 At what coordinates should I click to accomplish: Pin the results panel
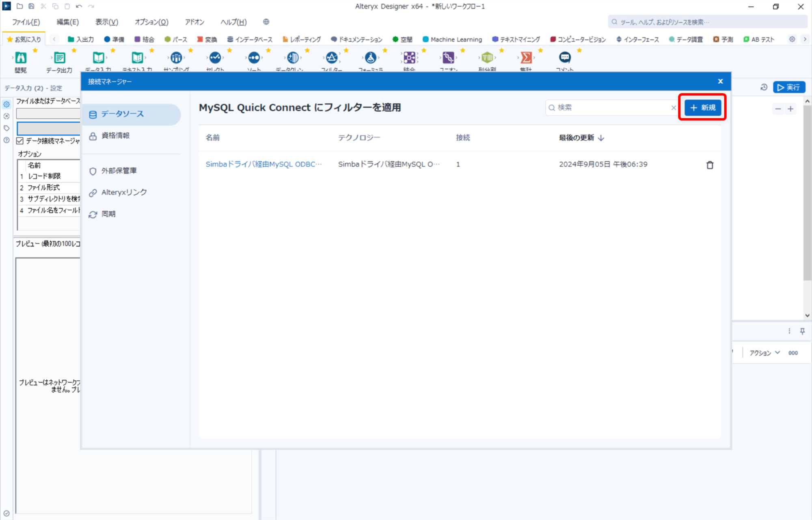(x=802, y=331)
